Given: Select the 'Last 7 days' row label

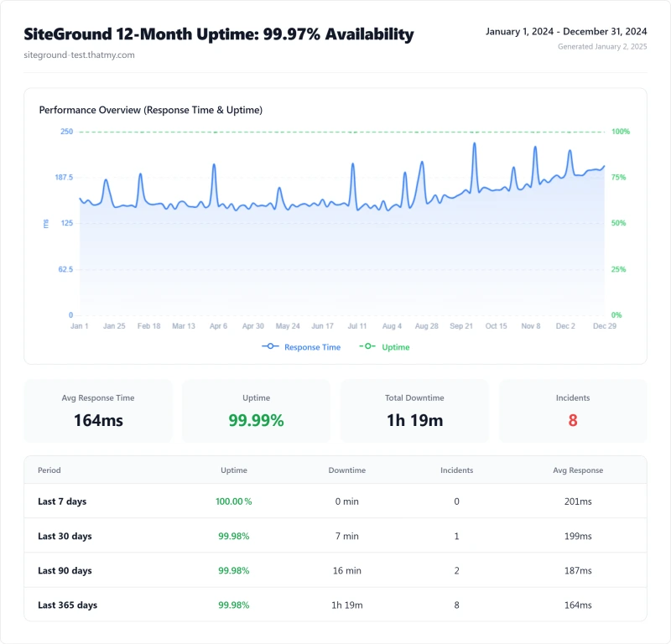Looking at the screenshot, I should click(x=62, y=501).
